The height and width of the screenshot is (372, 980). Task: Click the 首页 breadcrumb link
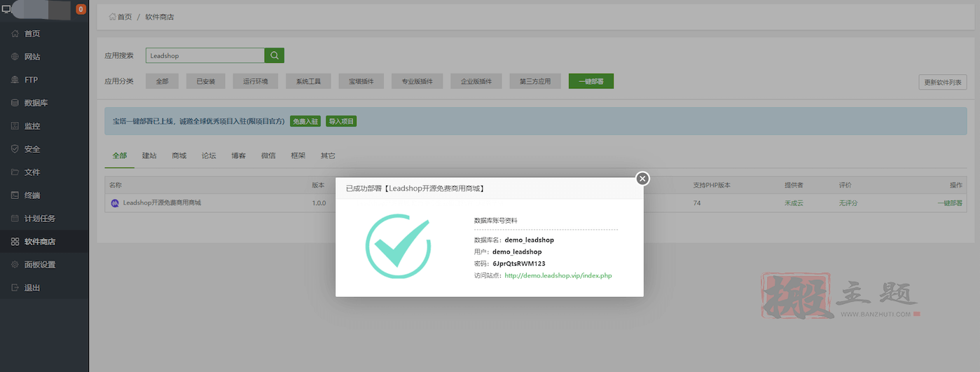click(x=125, y=17)
